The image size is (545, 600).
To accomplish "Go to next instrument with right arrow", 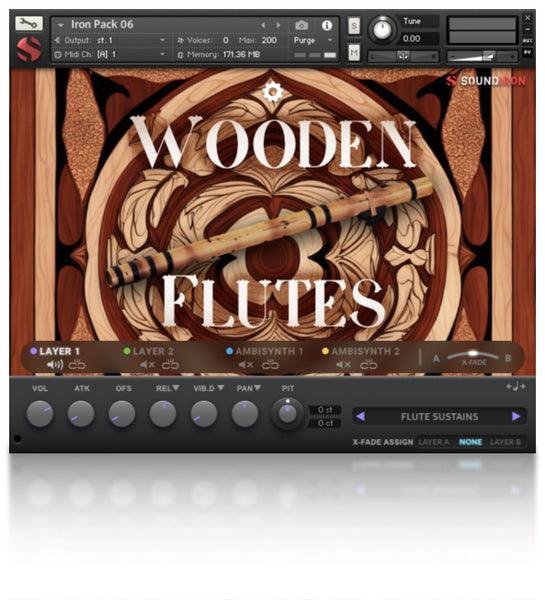I will (278, 25).
